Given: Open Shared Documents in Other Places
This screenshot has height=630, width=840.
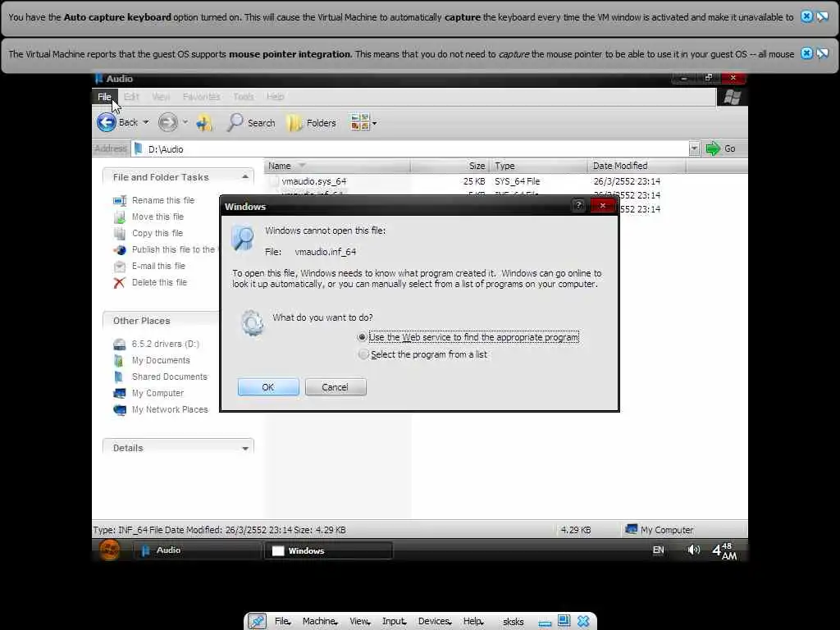Looking at the screenshot, I should [169, 377].
